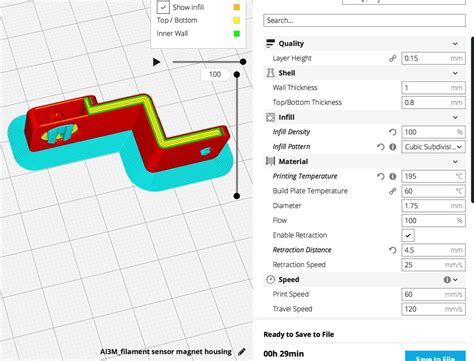This screenshot has height=361, width=474.
Task: Click the Material category icon
Action: [x=270, y=161]
